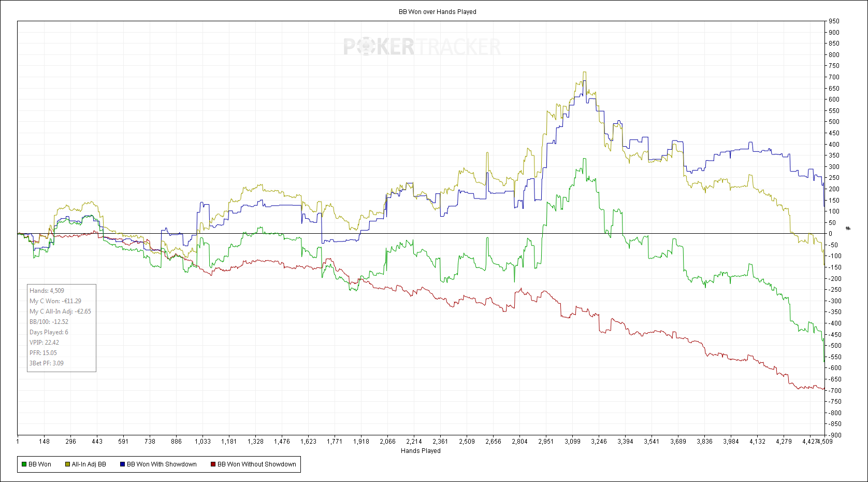Click the "4,132" x-axis tick label

tap(757, 442)
